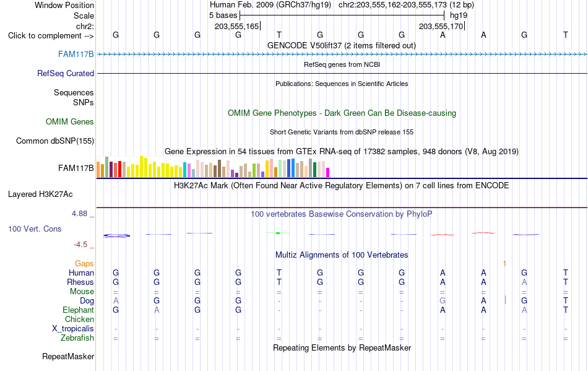Click the black FAM117B GTEx expression label

coord(76,168)
